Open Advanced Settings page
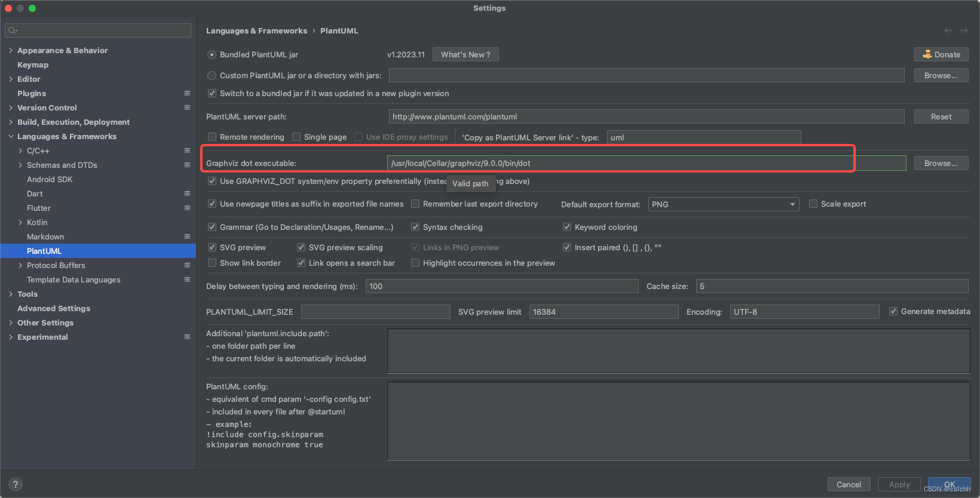 point(54,308)
